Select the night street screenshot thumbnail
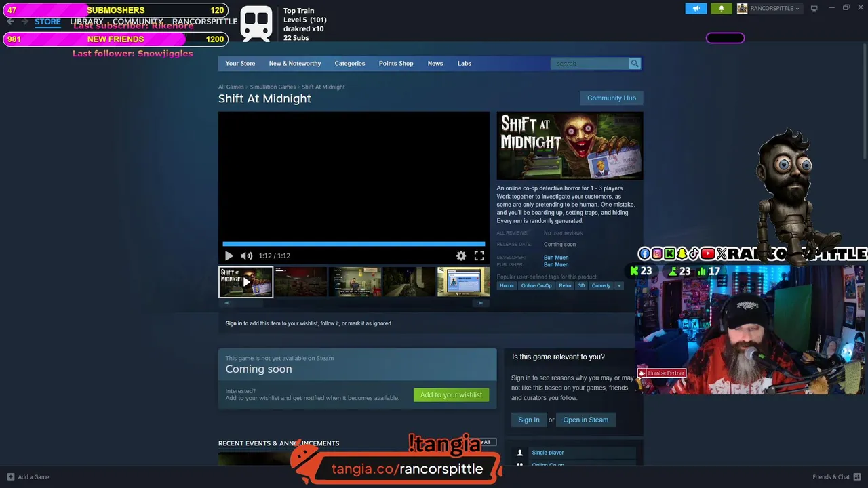The image size is (868, 488). 409,281
